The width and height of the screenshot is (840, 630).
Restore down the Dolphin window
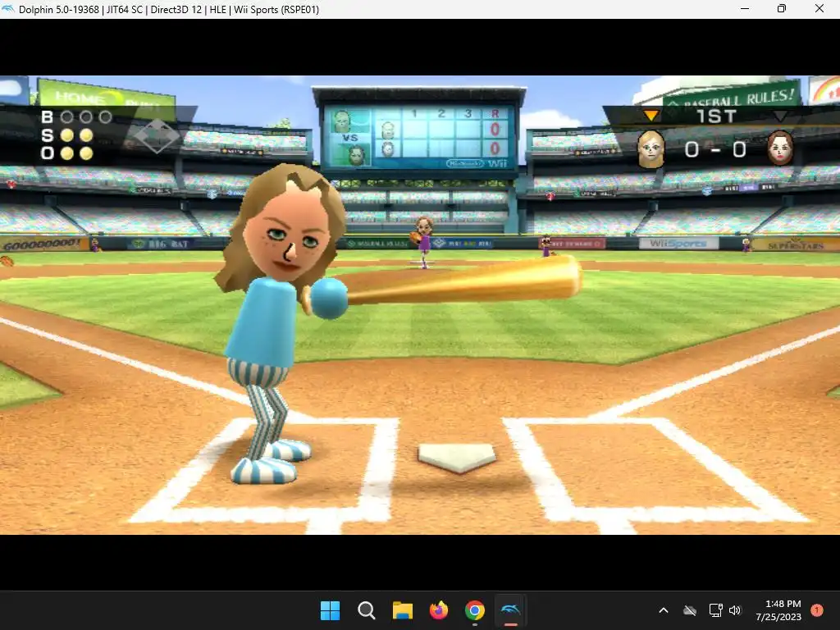pyautogui.click(x=782, y=8)
